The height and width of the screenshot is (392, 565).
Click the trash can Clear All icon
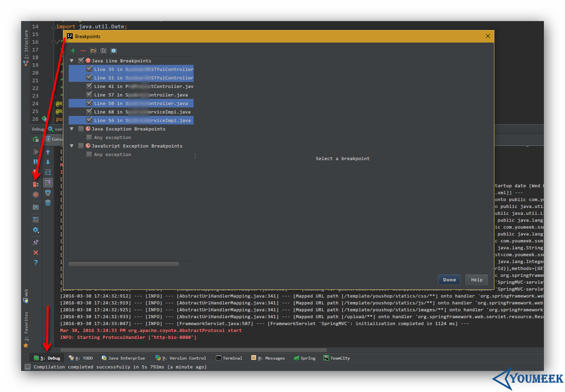(48, 203)
